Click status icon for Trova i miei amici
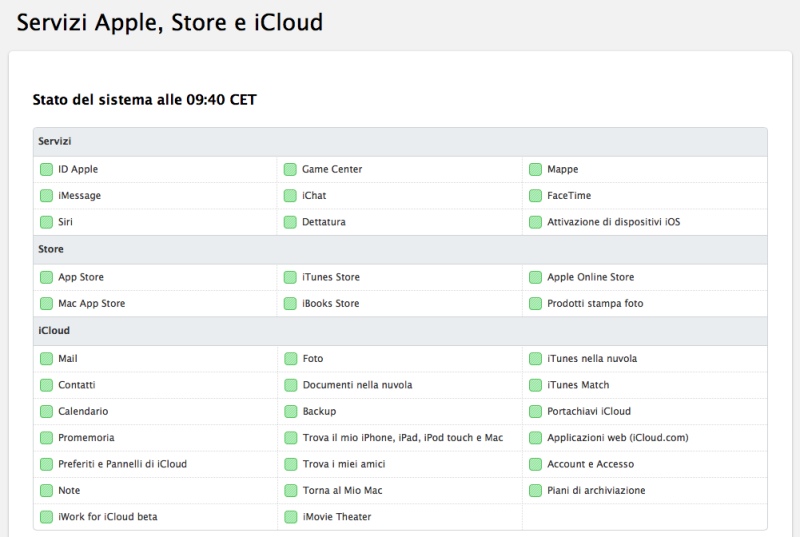 coord(291,464)
